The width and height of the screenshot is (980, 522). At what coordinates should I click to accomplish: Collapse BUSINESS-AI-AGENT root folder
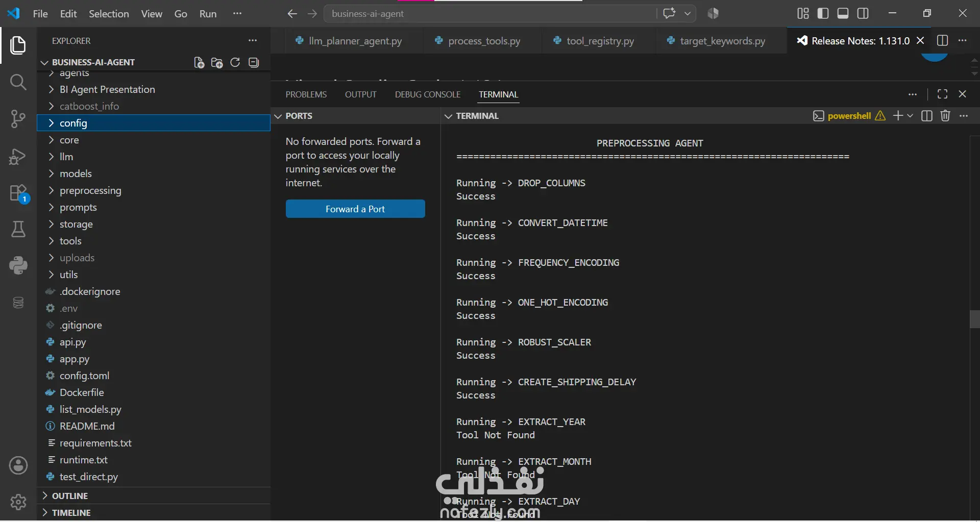coord(93,62)
